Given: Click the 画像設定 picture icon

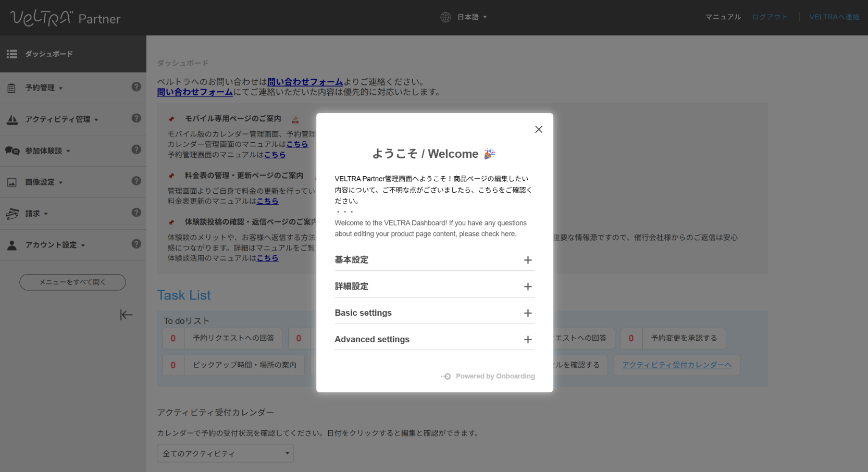Looking at the screenshot, I should click(x=11, y=182).
